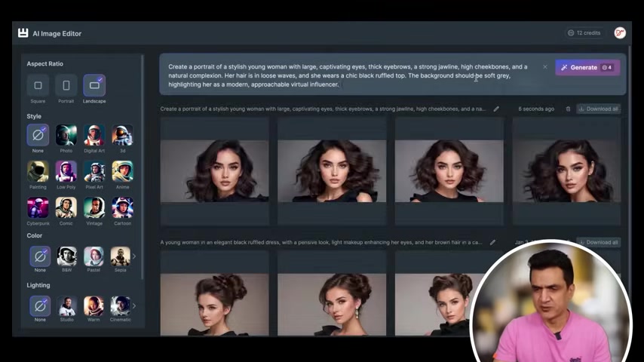
Task: Choose the Digital Art style
Action: (x=94, y=135)
